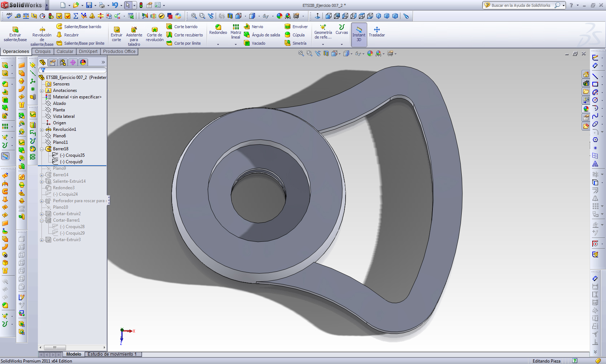Expand the Anotaciones tree node

click(x=42, y=90)
